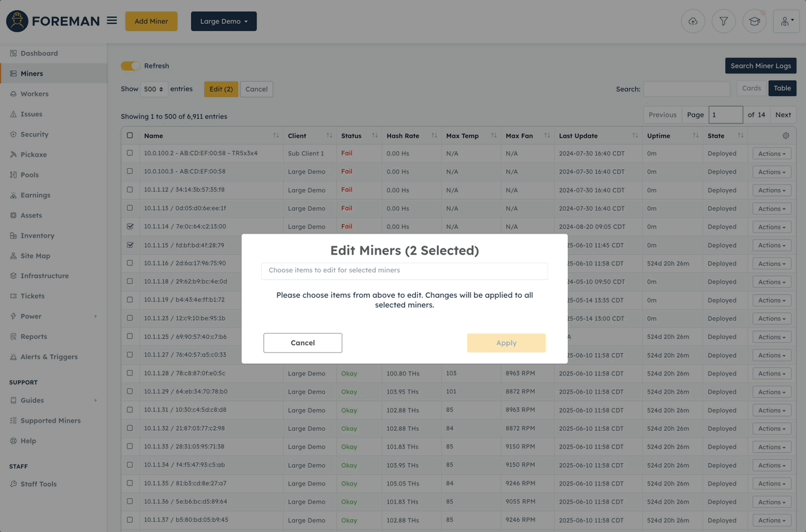Screen dimensions: 806x532
Task: Click the Edit (2) button
Action: coord(221,89)
